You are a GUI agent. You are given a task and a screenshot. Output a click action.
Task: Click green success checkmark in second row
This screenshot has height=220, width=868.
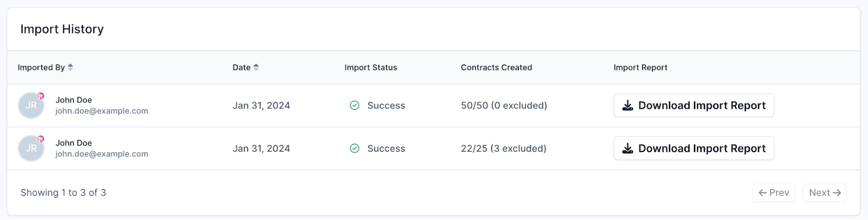click(x=355, y=148)
